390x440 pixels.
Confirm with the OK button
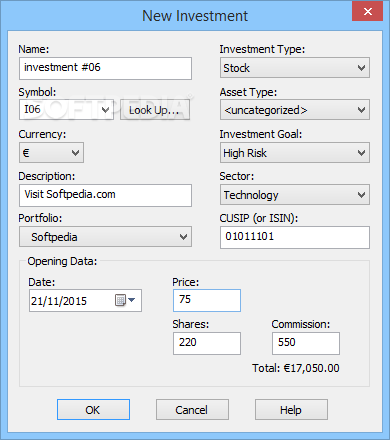[x=93, y=410]
